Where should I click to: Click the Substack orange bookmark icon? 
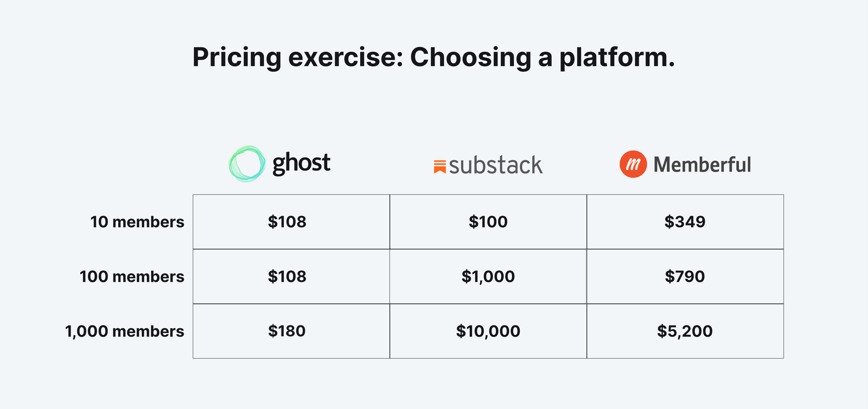coord(439,167)
